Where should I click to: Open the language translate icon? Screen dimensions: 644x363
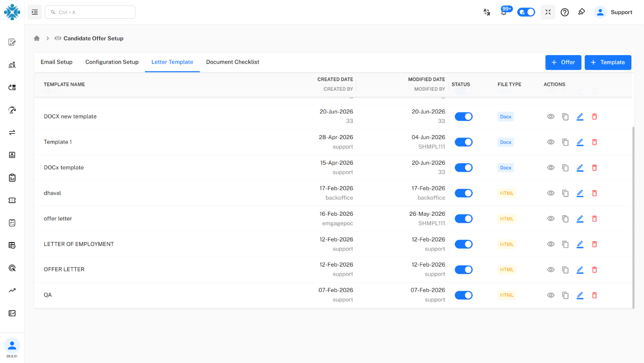pyautogui.click(x=487, y=12)
